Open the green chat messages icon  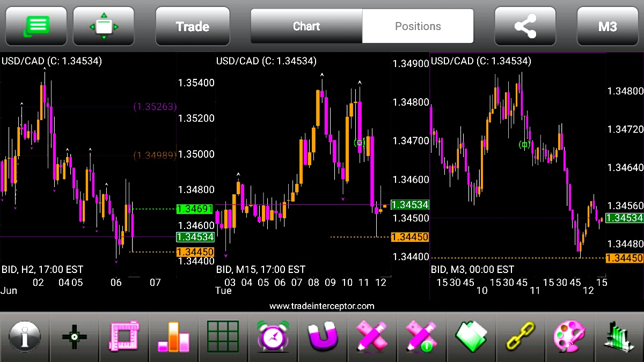click(x=36, y=26)
